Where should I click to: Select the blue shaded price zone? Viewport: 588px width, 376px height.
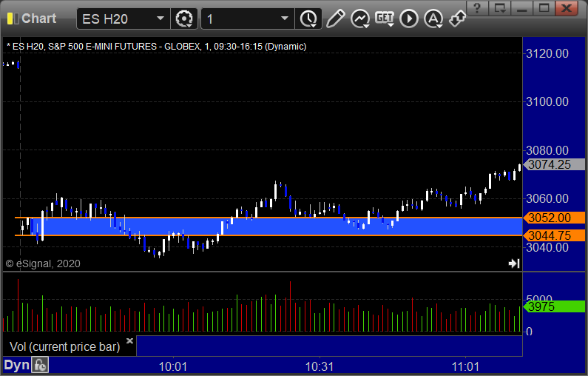click(277, 226)
